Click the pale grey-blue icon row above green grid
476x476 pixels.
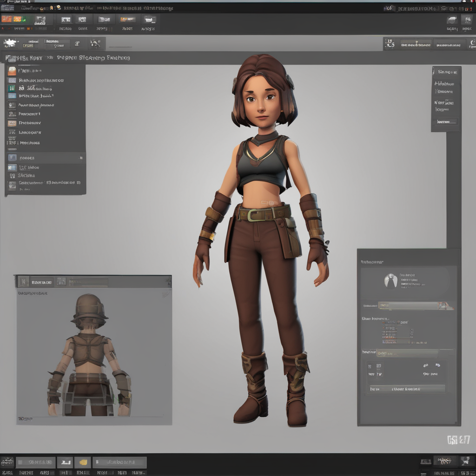(x=46, y=80)
